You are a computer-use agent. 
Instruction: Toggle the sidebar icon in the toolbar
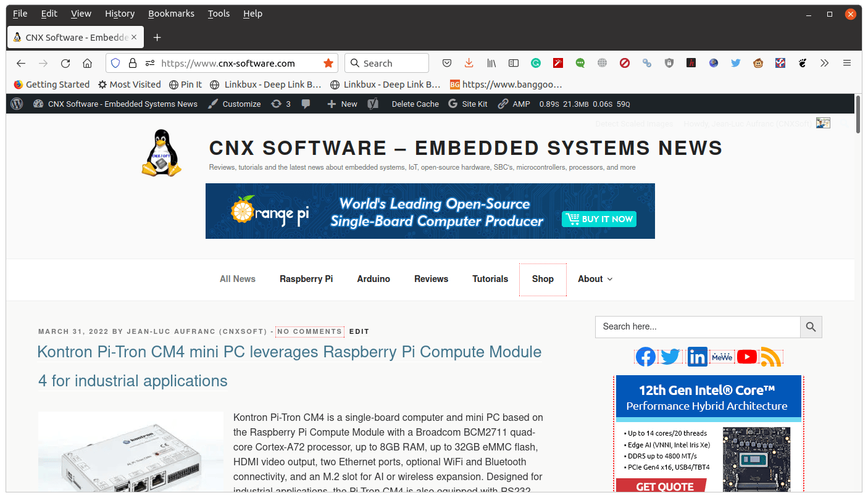point(514,63)
